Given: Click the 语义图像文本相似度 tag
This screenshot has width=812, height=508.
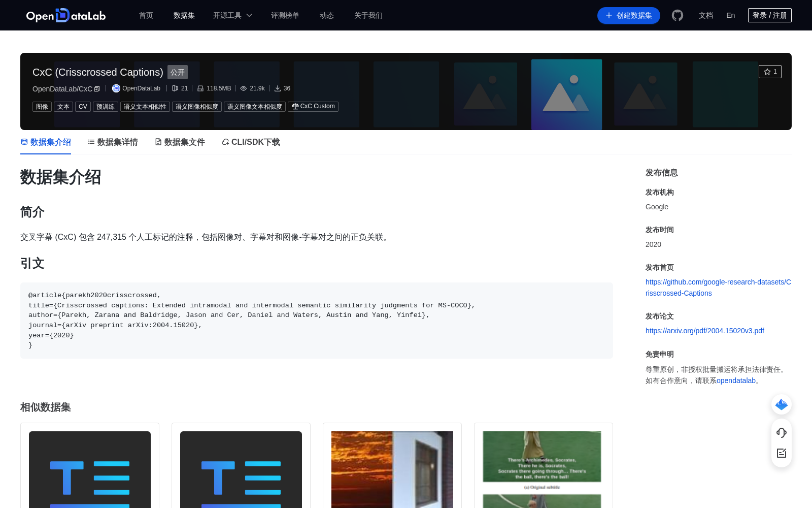Looking at the screenshot, I should pos(255,107).
